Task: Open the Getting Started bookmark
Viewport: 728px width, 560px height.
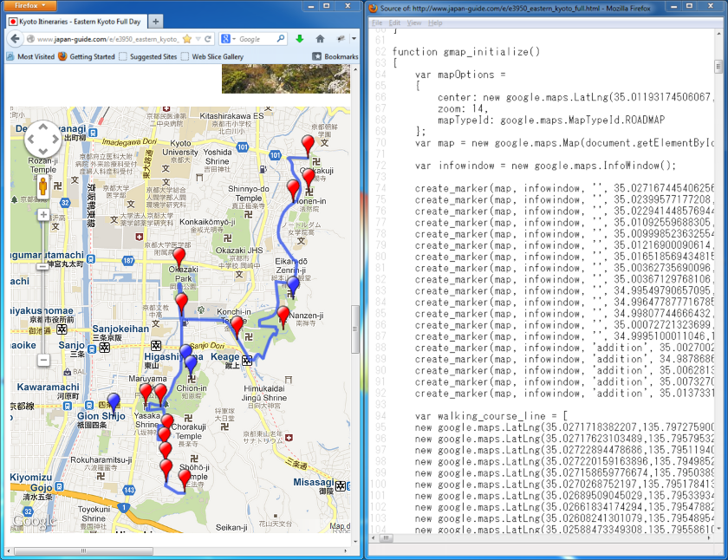Action: (87, 56)
